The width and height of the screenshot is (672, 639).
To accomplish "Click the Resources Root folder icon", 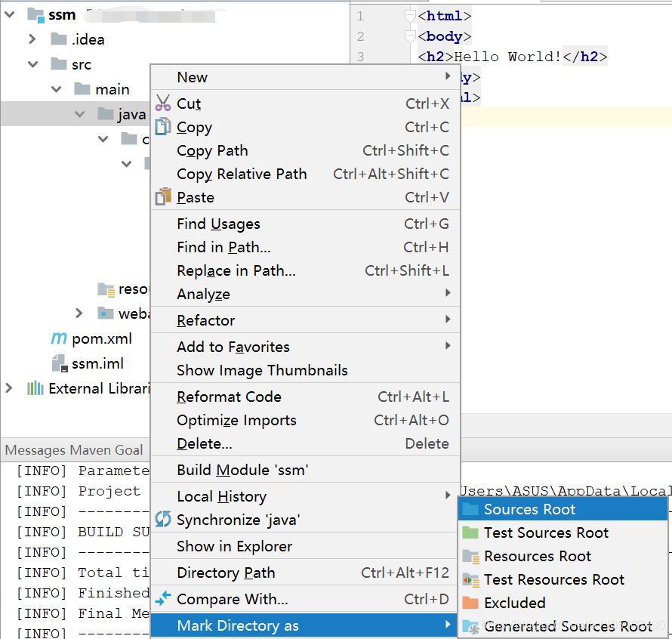I will [470, 556].
